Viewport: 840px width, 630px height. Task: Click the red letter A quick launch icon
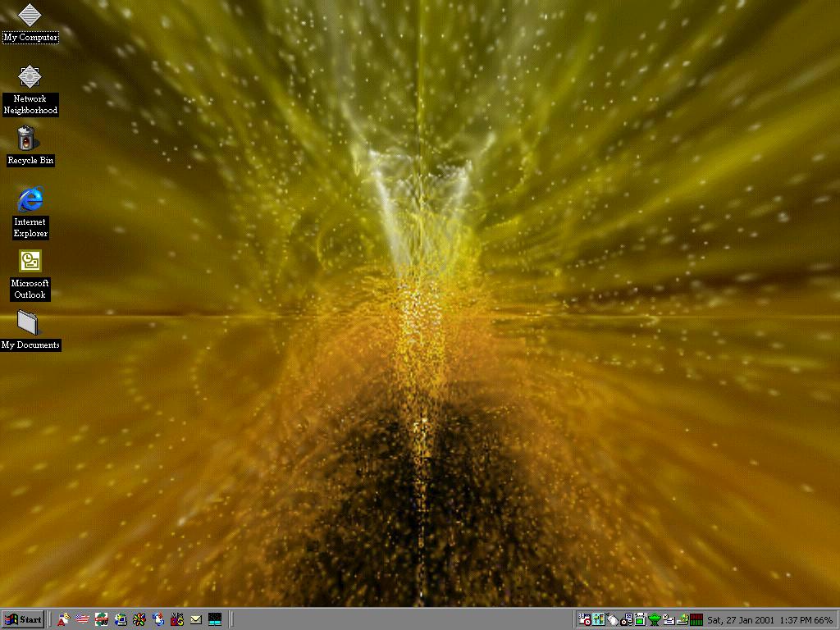(x=63, y=619)
